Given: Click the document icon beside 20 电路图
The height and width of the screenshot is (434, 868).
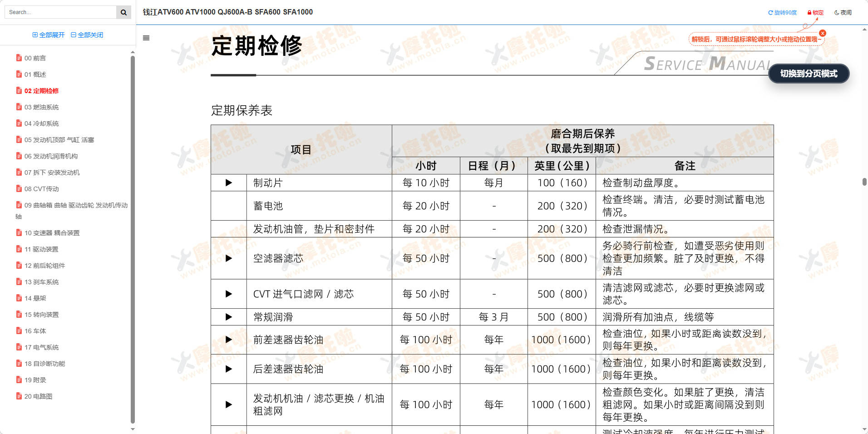Looking at the screenshot, I should (19, 396).
